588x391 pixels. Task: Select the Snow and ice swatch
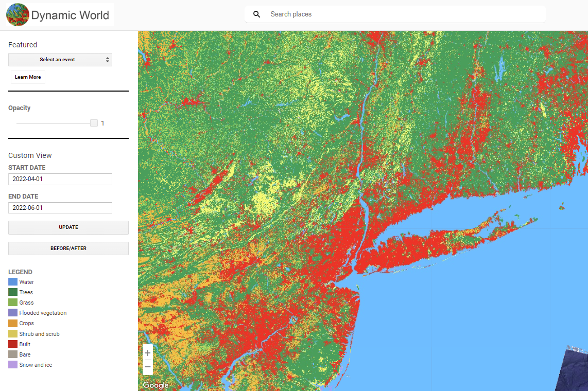click(x=13, y=365)
